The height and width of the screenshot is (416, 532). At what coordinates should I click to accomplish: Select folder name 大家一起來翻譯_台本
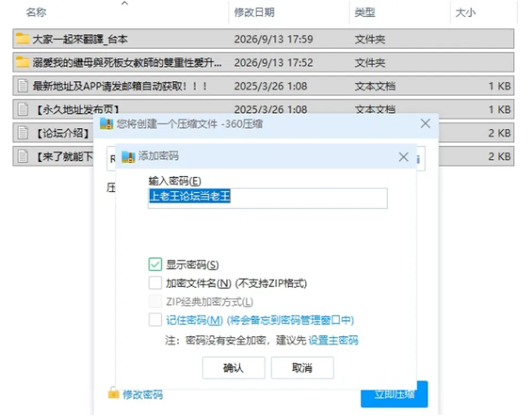click(x=80, y=39)
